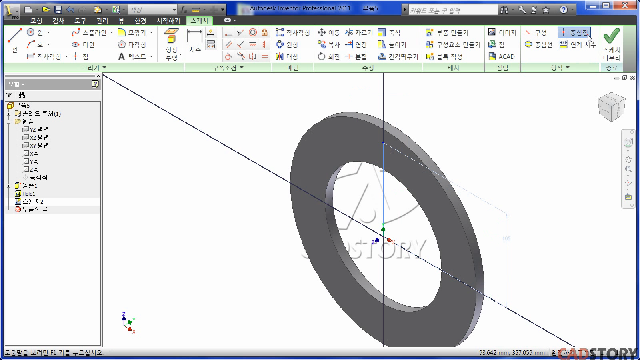Insert an ACAD file into sketch
Image resolution: width=640 pixels, height=360 pixels.
pyautogui.click(x=501, y=56)
